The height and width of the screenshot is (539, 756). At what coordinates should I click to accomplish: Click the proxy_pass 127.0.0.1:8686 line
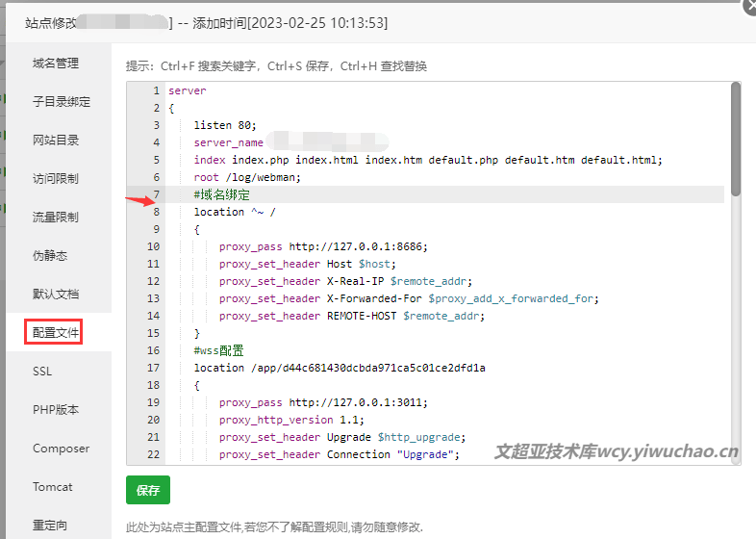(x=323, y=246)
